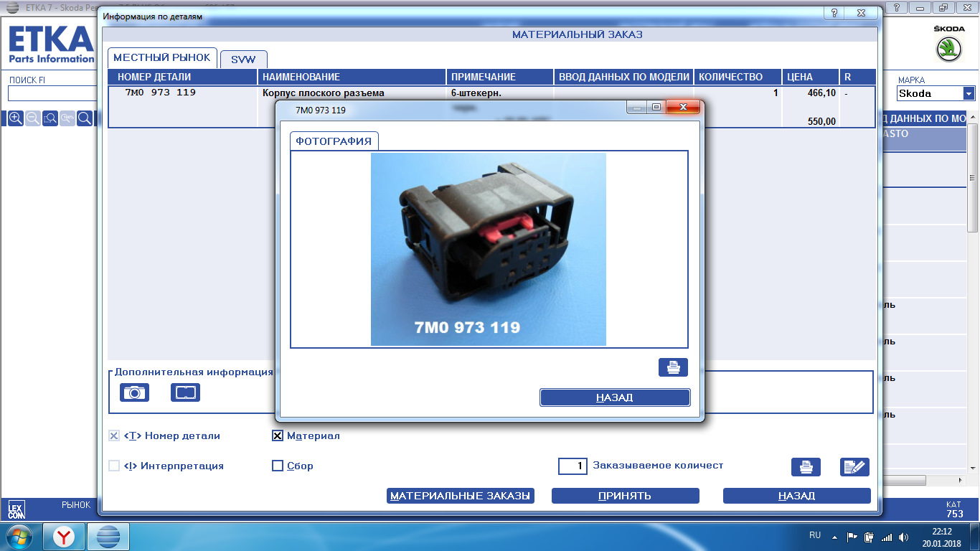This screenshot has width=980, height=551.
Task: Click the ПРИМЕЧАНИЕ column header
Action: 500,77
